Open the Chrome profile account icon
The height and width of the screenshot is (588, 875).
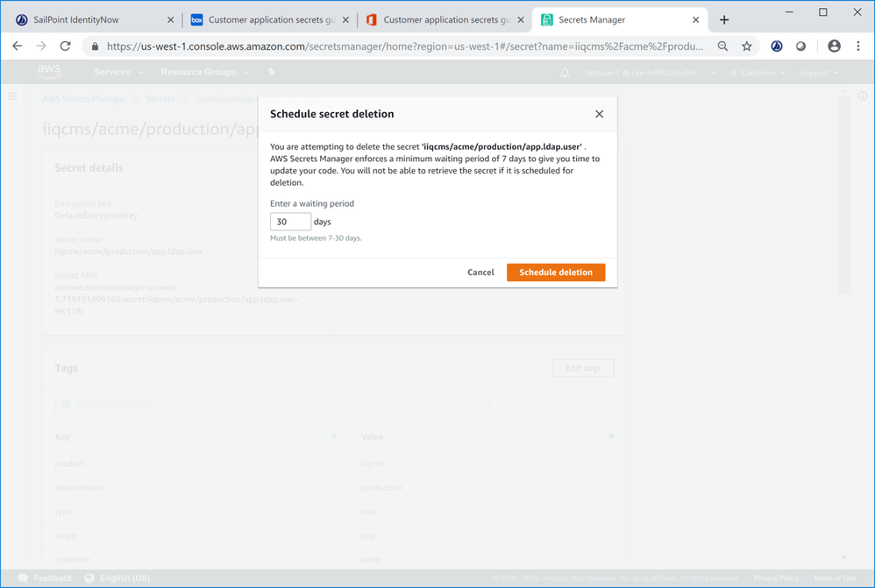(834, 46)
